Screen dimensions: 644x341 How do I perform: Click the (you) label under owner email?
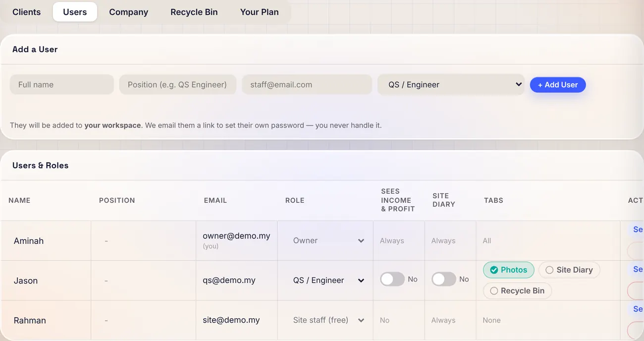tap(211, 246)
